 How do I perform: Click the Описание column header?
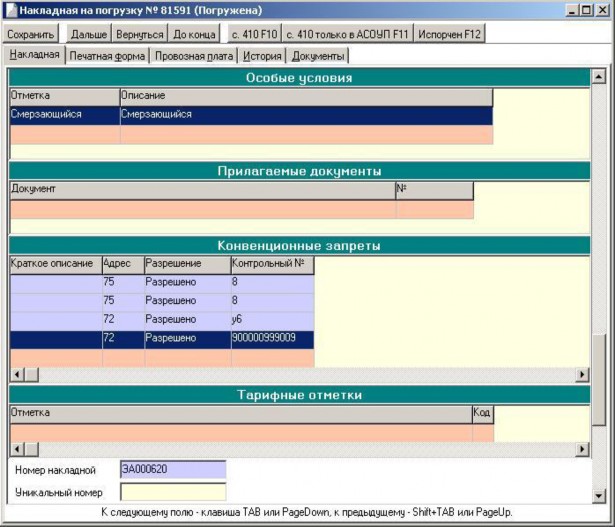tap(306, 96)
